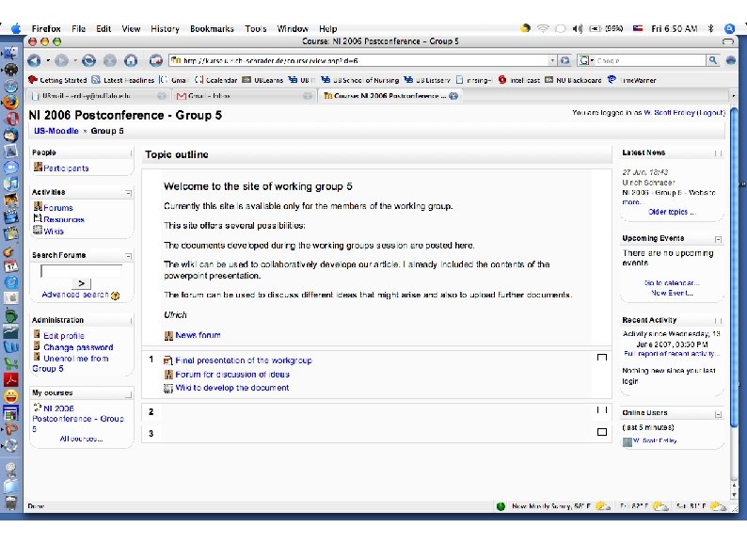
Task: Click the Wikis activity icon
Action: tap(38, 231)
